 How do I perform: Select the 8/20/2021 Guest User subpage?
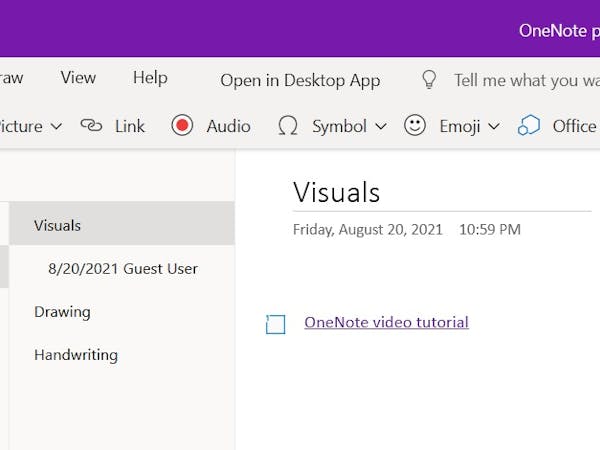(x=122, y=268)
